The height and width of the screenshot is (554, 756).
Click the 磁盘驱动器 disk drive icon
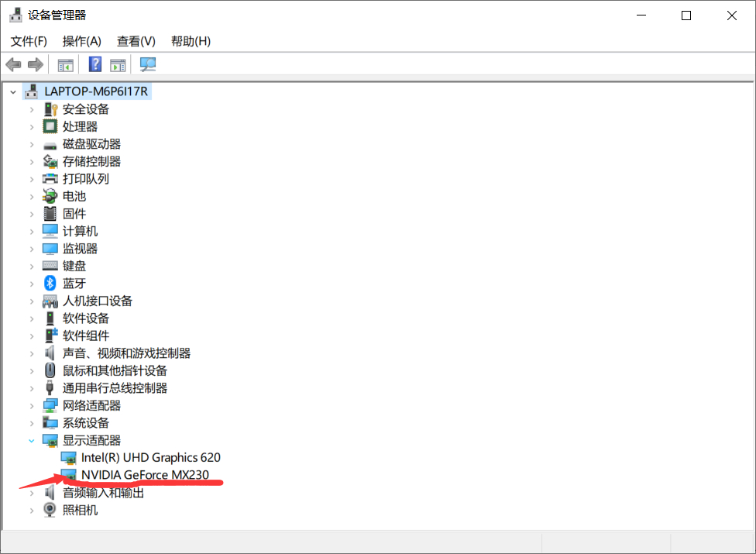click(50, 145)
